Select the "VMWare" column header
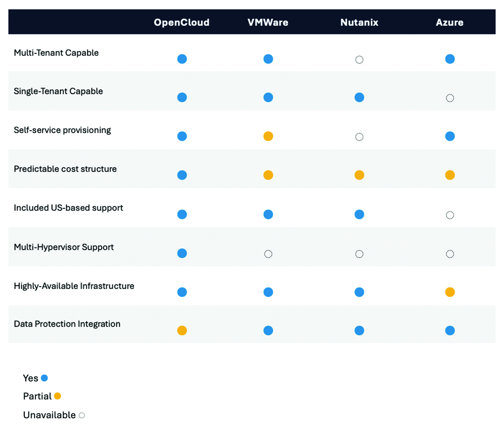504x430 pixels. (x=268, y=22)
